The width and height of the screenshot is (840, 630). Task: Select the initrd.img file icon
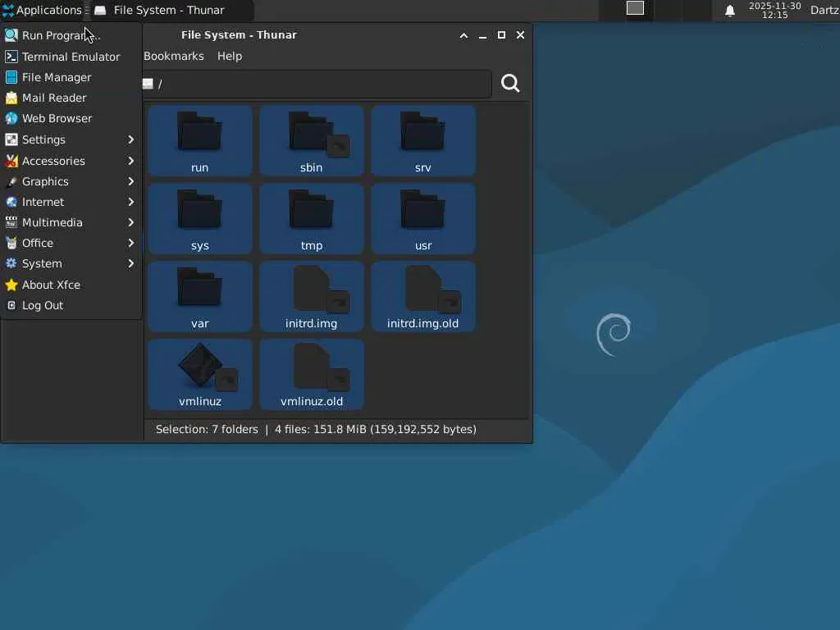[312, 288]
